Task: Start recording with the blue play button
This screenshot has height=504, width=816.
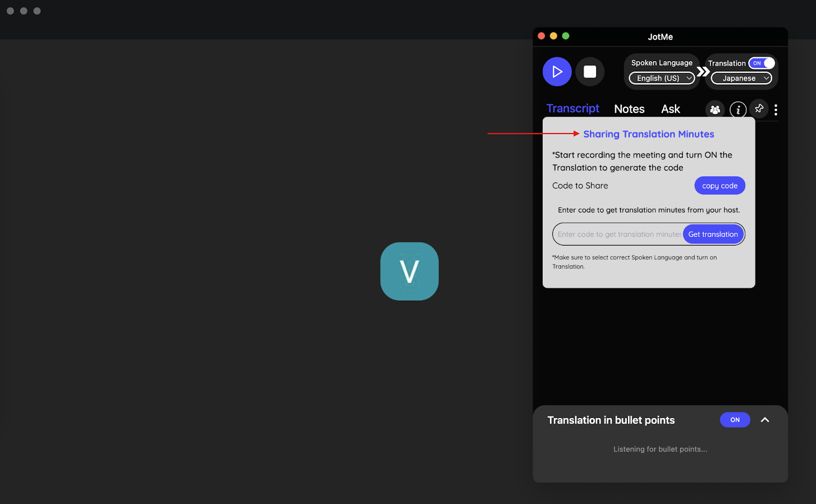Action: [557, 72]
